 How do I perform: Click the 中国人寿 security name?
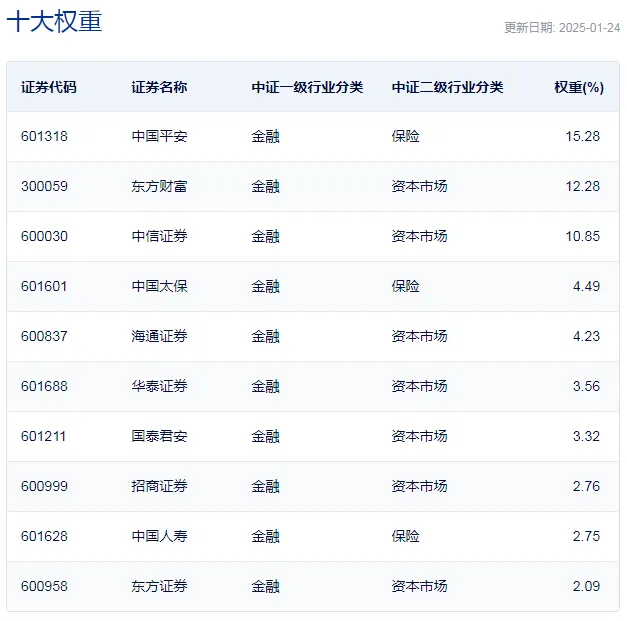click(x=159, y=536)
